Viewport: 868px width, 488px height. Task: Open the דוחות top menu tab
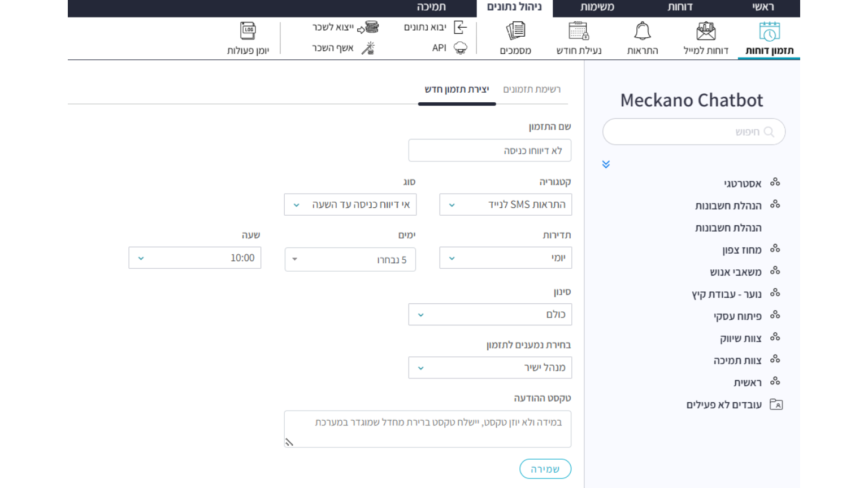(x=680, y=7)
